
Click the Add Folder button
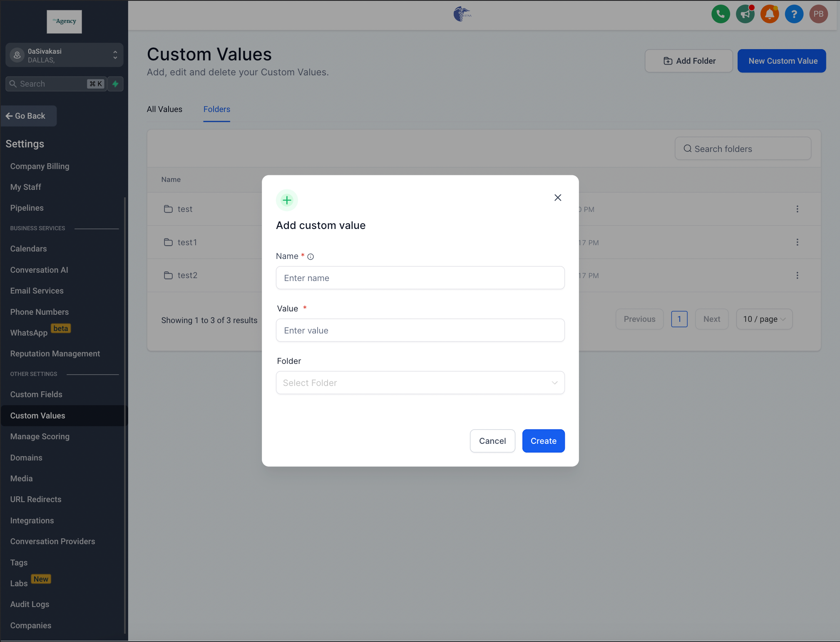click(x=688, y=61)
